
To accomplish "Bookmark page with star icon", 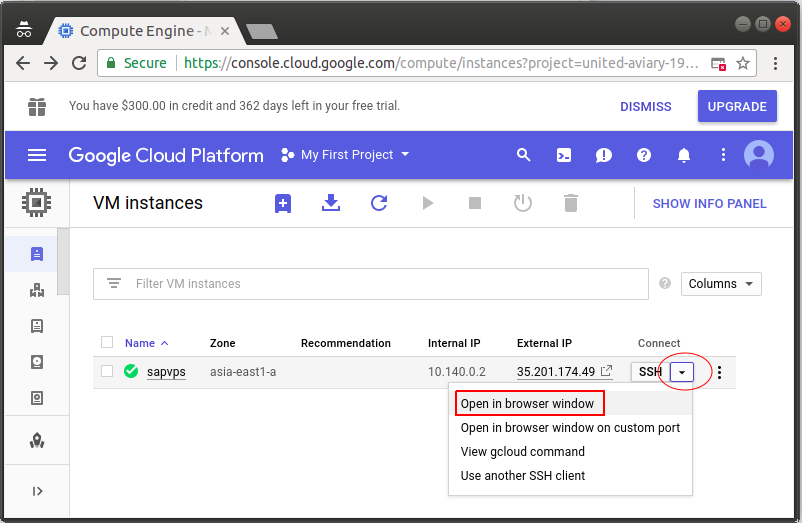I will tap(743, 63).
